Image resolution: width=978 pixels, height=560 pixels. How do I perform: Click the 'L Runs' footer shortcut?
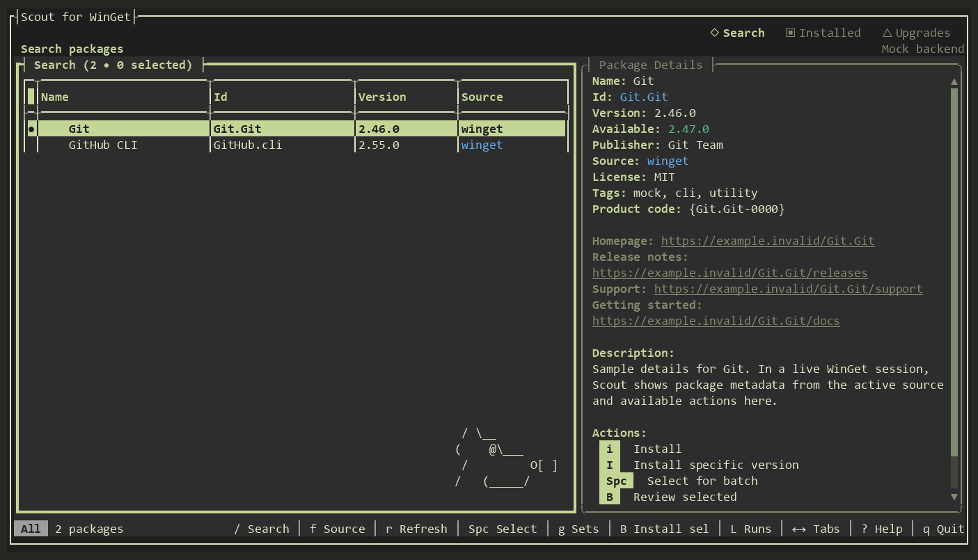[750, 529]
